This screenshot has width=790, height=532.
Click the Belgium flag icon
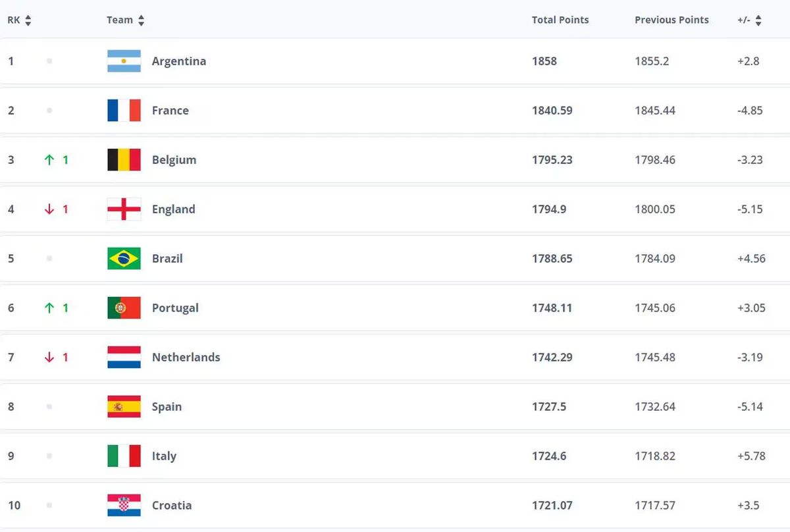tap(123, 159)
